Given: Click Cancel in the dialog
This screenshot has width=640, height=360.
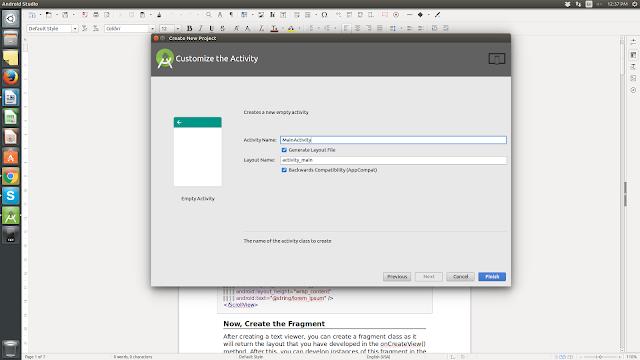Looking at the screenshot, I should [460, 277].
